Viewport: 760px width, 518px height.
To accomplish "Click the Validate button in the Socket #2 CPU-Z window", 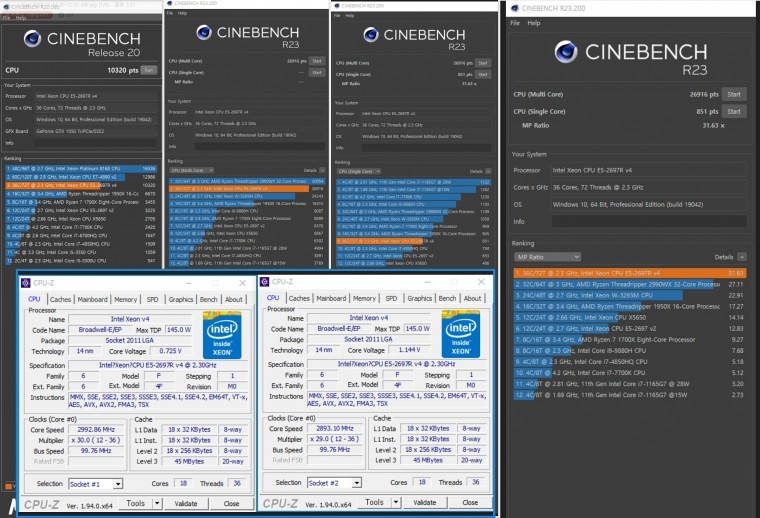I will click(x=425, y=502).
